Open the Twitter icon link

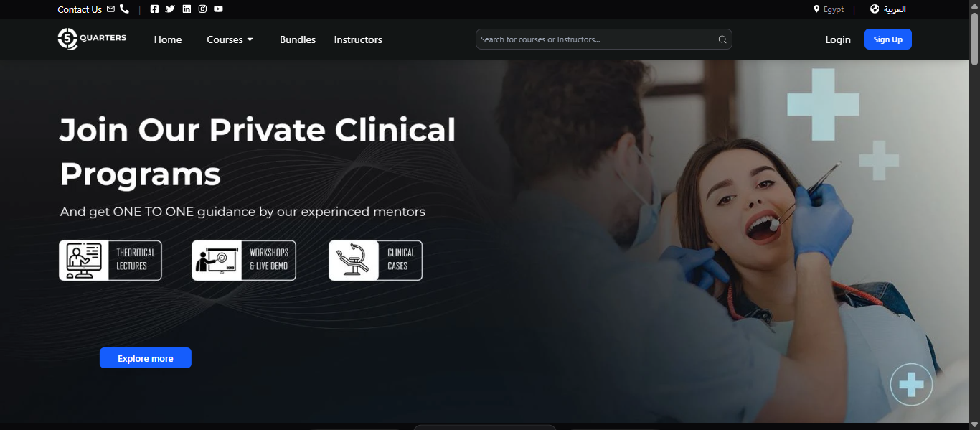[170, 9]
